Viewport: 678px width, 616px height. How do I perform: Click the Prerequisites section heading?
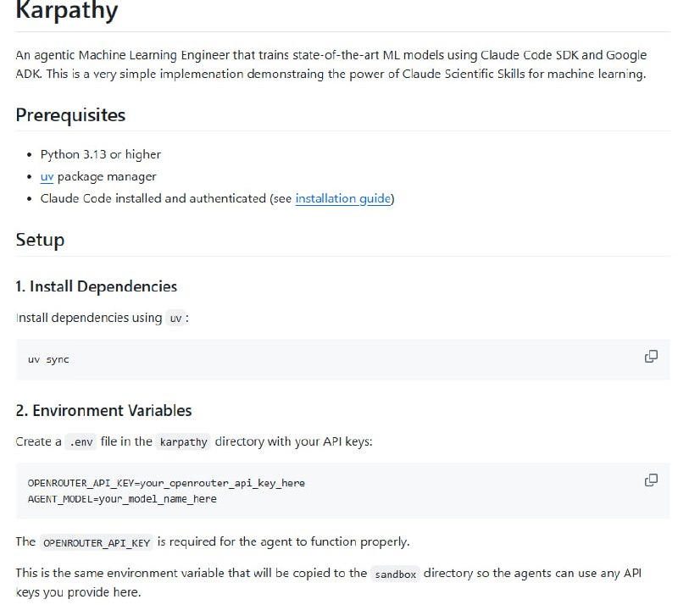(70, 114)
